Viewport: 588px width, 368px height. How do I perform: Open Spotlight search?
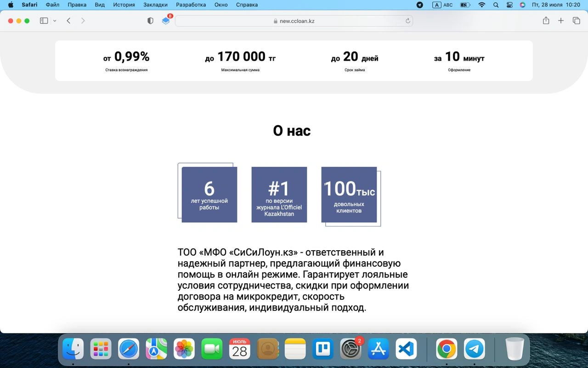coord(496,5)
